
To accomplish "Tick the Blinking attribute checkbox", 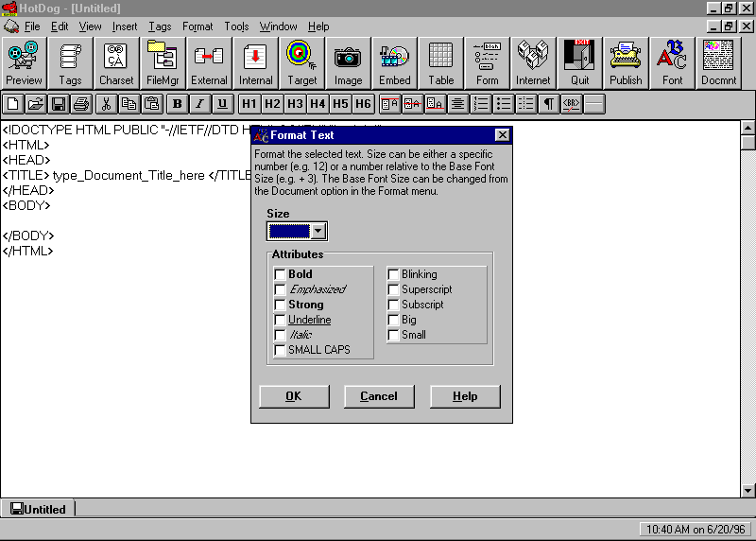I will point(393,274).
